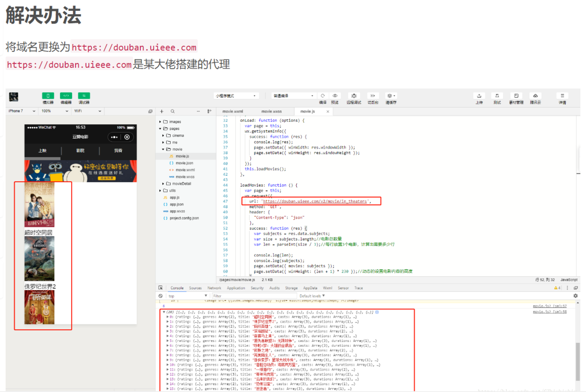Open 远程调试 remote debug icon
586x392 pixels.
click(x=354, y=95)
